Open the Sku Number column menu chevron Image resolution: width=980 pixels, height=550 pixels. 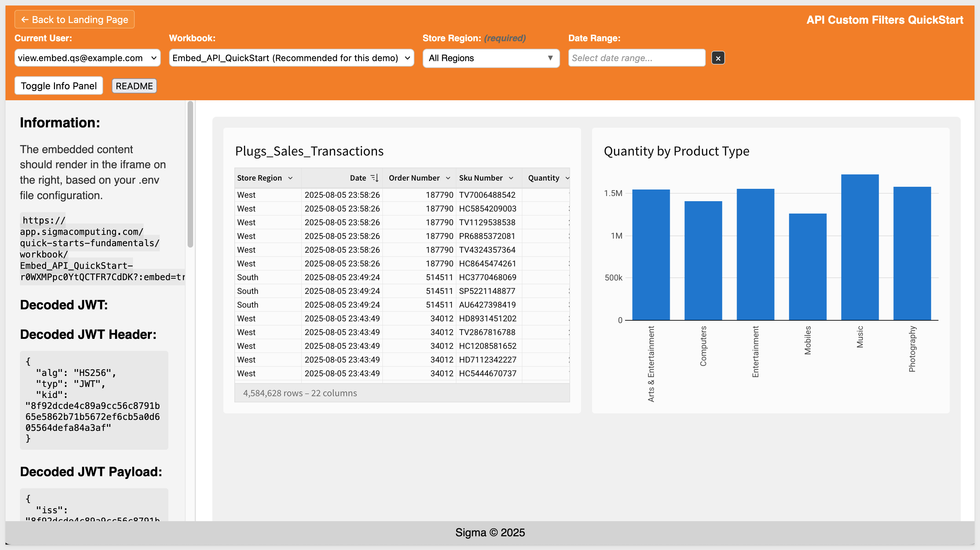pyautogui.click(x=511, y=178)
